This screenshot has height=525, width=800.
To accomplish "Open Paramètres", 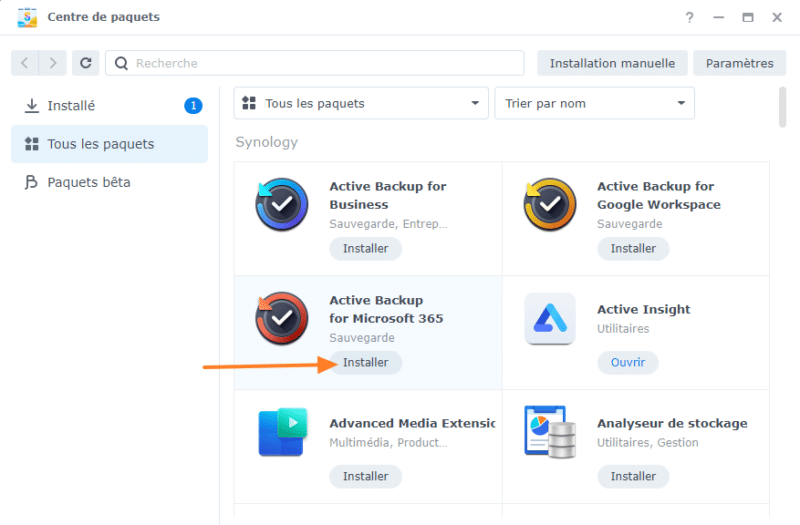I will [739, 63].
